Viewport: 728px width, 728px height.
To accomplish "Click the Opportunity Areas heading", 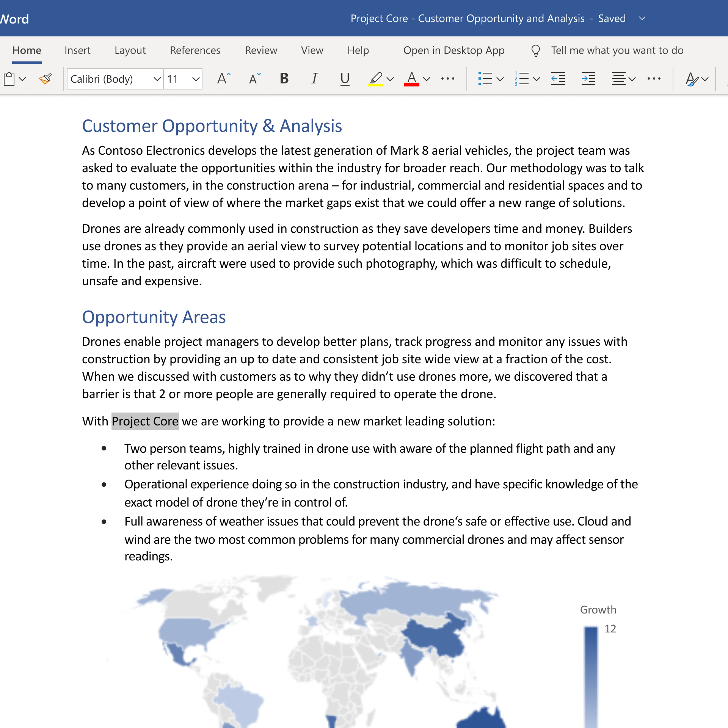I will click(x=154, y=317).
